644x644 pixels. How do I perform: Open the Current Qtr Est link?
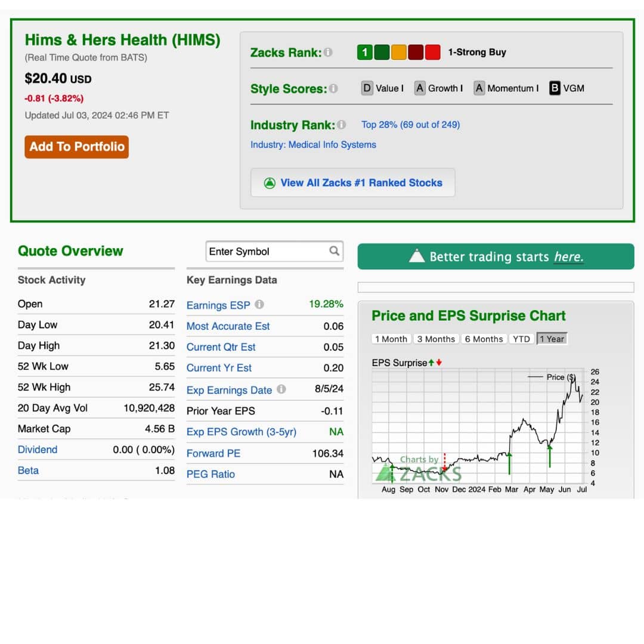pos(221,347)
